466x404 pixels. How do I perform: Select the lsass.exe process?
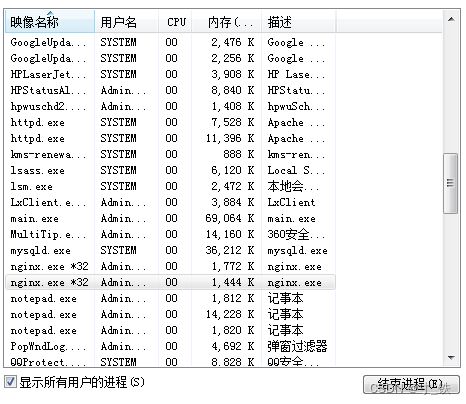coord(170,170)
